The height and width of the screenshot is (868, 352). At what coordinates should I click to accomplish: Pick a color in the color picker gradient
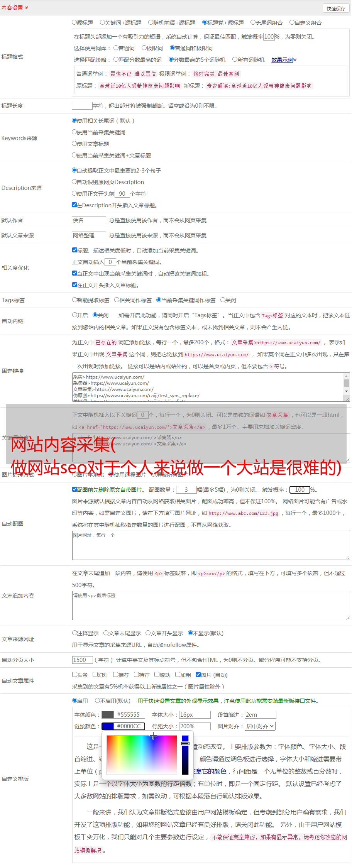point(142,755)
